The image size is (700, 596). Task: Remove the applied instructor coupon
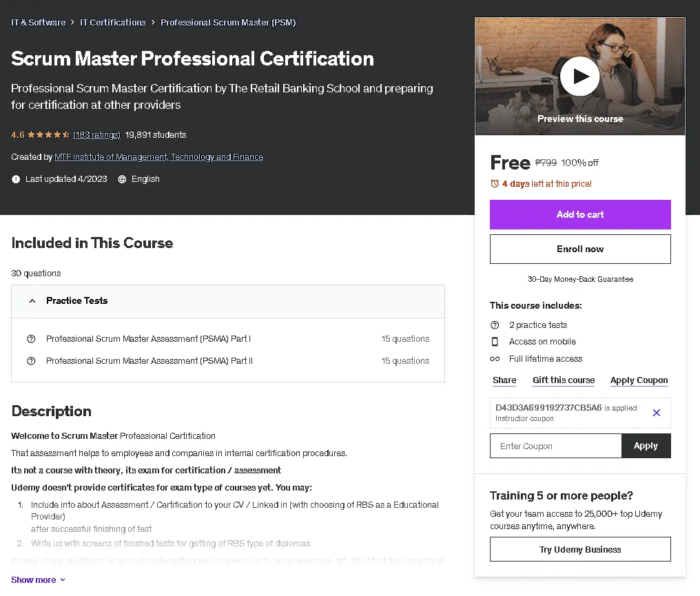pyautogui.click(x=656, y=413)
